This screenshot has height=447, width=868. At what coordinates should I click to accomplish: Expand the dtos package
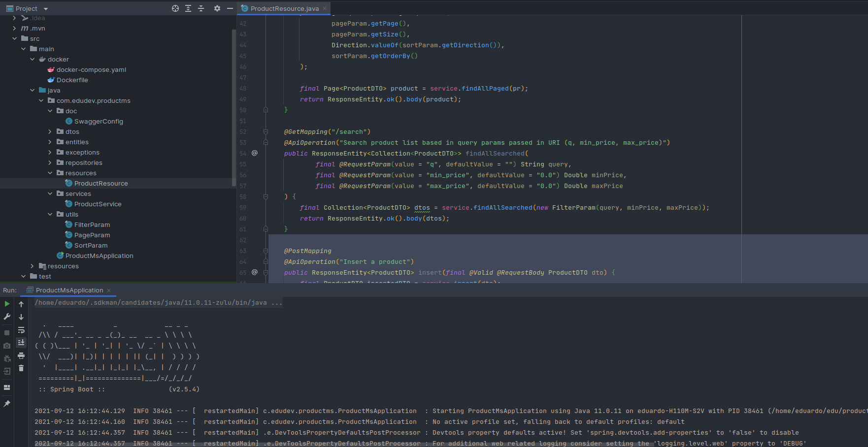coord(50,131)
